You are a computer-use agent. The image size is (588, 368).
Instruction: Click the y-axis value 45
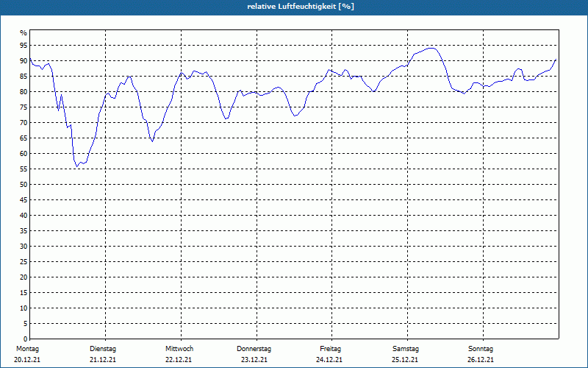click(x=24, y=199)
